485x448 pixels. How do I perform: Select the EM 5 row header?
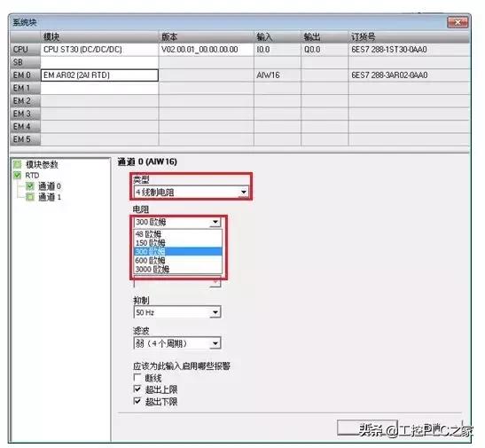[25, 139]
